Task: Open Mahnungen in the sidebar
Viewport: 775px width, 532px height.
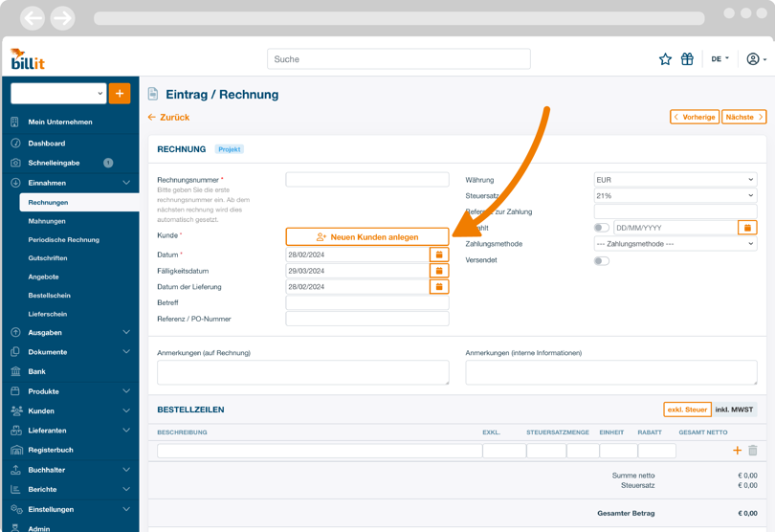Action: 47,221
